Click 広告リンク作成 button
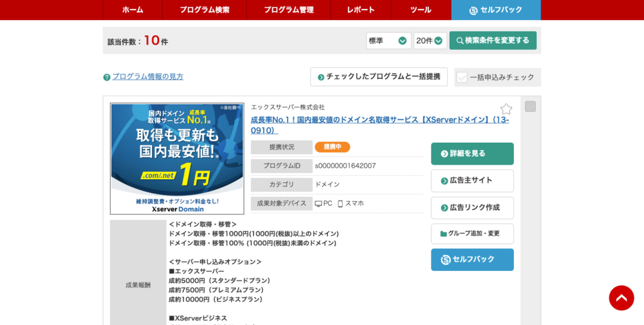 pos(472,207)
